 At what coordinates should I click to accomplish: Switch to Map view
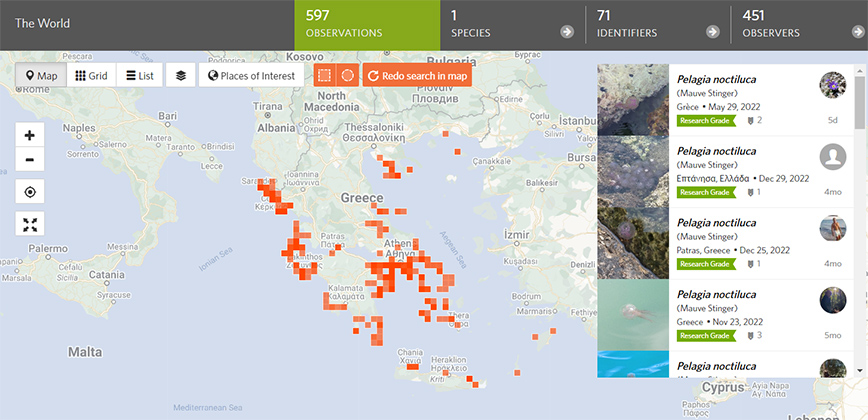pyautogui.click(x=41, y=76)
